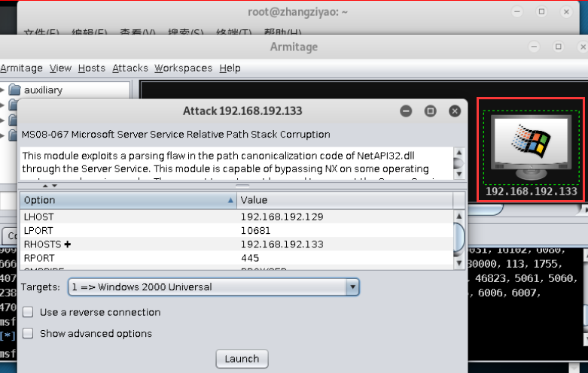
Task: Click the plus icon next to RHOSTS
Action: click(68, 244)
